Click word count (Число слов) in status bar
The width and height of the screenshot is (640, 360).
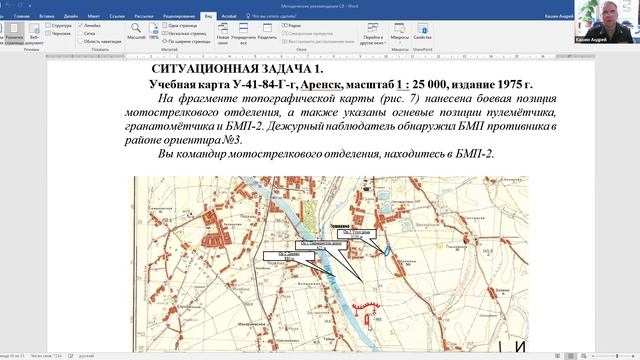click(x=46, y=356)
